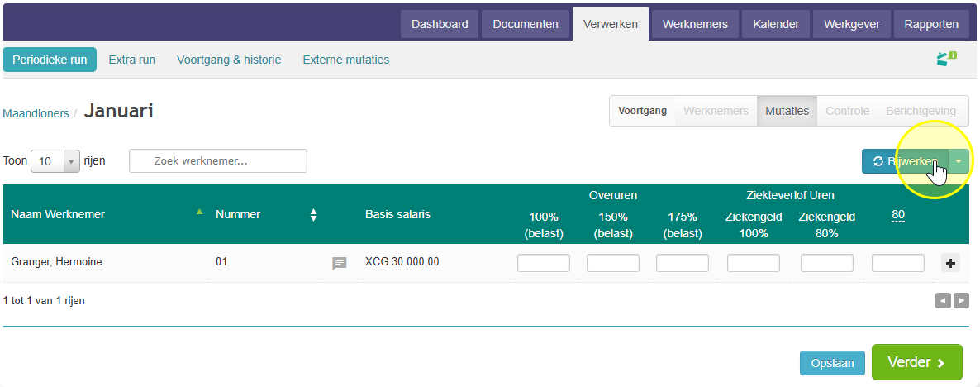Open the Werknemers main tab
980x387 pixels.
pos(695,24)
